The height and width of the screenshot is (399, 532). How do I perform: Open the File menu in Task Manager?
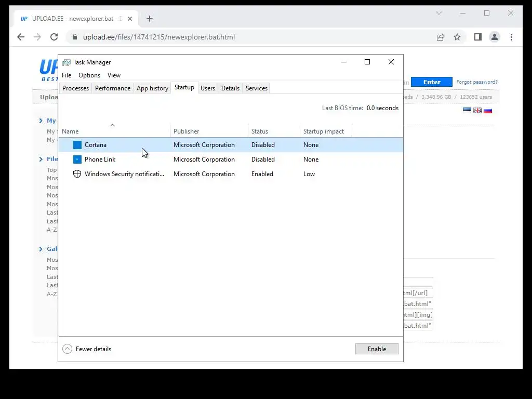(66, 75)
